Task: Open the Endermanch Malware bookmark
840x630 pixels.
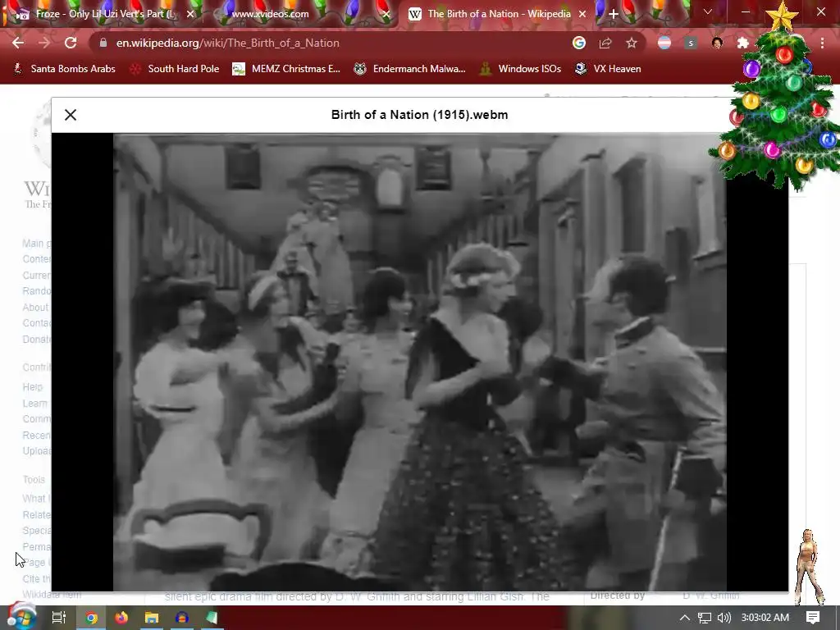Action: (x=410, y=69)
